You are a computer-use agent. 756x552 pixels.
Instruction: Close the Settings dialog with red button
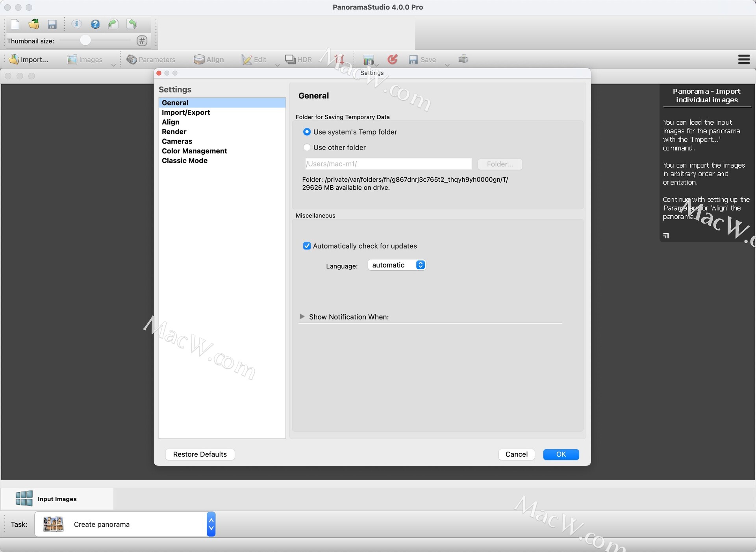tap(159, 73)
